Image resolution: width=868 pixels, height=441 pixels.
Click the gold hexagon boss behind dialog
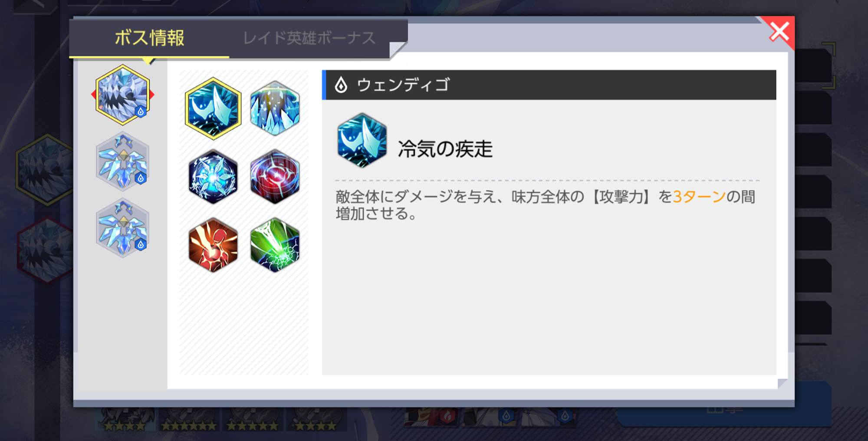coord(43,170)
